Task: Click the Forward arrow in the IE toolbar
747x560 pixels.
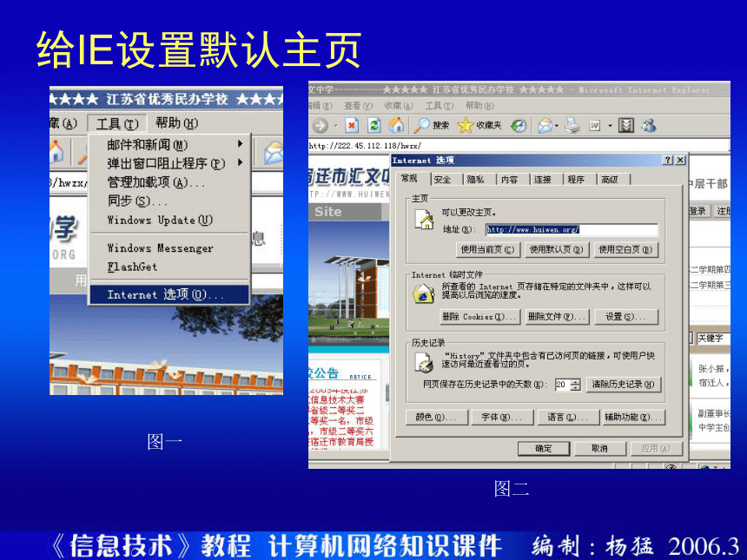Action: [x=321, y=126]
